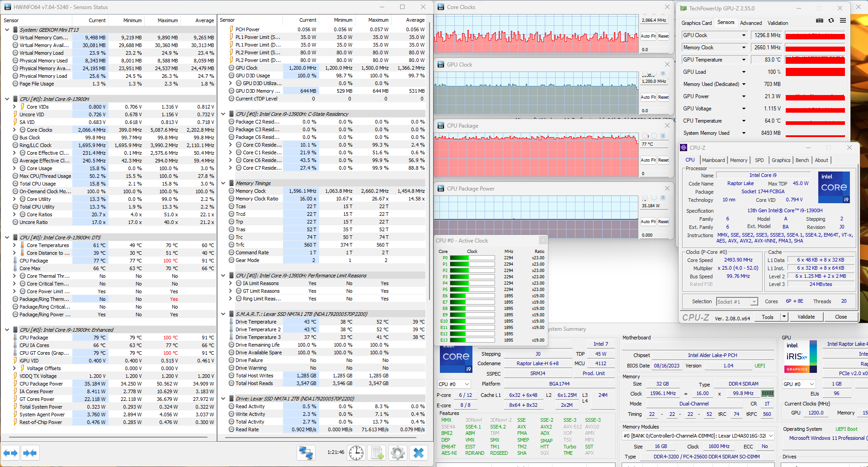Open the GPU-Z hamburger menu
This screenshot has height=467, width=868.
[843, 20]
